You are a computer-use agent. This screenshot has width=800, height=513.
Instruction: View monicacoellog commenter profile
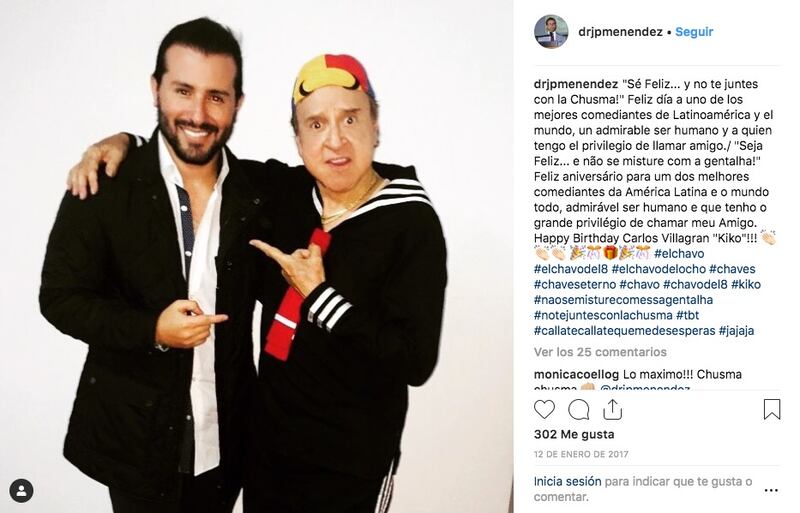[576, 374]
